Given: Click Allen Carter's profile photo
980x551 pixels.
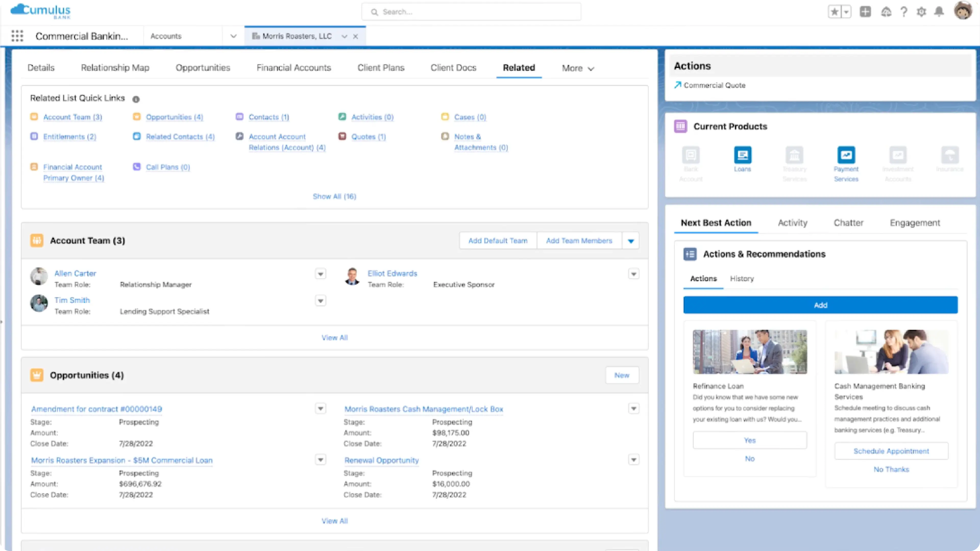Looking at the screenshot, I should (x=39, y=277).
